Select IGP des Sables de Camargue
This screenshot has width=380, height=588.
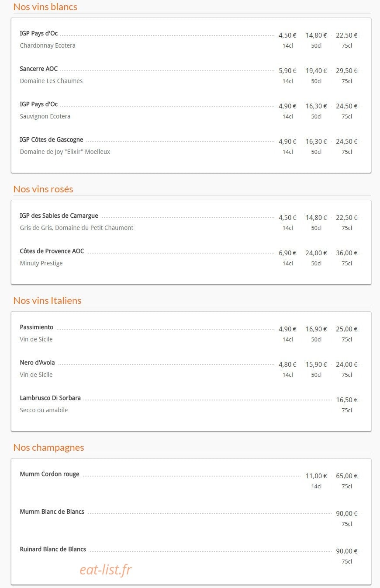[59, 216]
